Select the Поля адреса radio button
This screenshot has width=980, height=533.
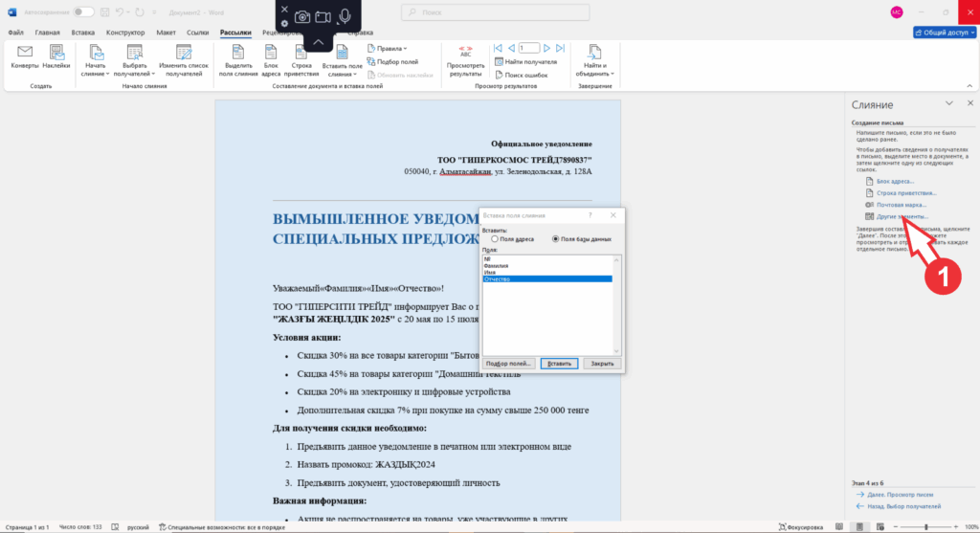click(x=495, y=239)
